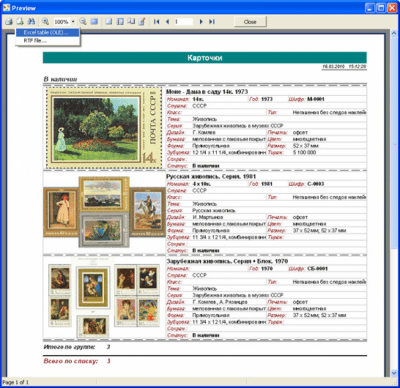Click the vertical scrollbar down arrow
The image size is (400, 388).
point(394,373)
